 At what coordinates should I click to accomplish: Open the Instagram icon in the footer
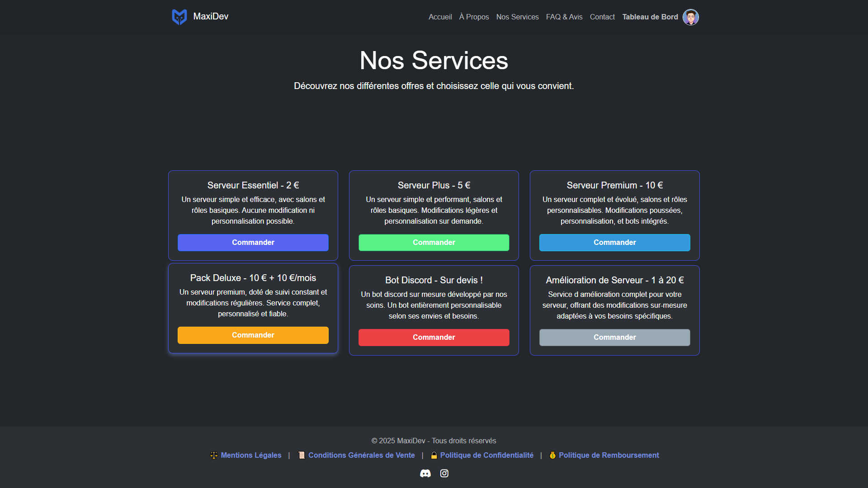(444, 473)
